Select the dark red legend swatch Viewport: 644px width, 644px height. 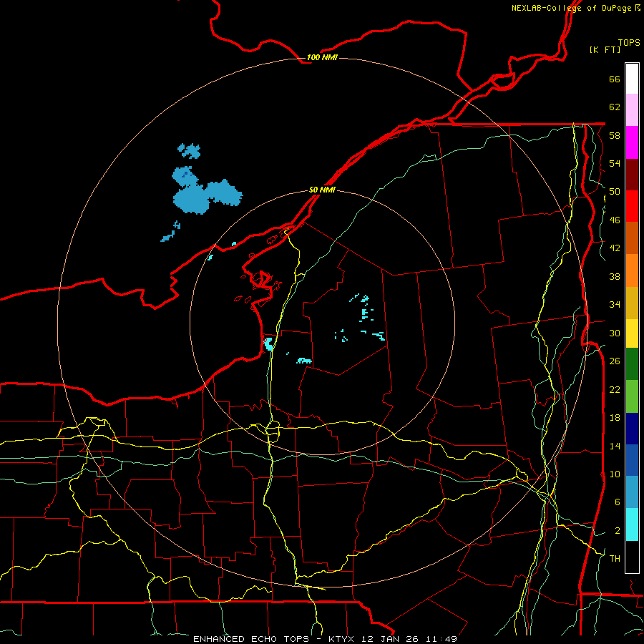pyautogui.click(x=632, y=174)
